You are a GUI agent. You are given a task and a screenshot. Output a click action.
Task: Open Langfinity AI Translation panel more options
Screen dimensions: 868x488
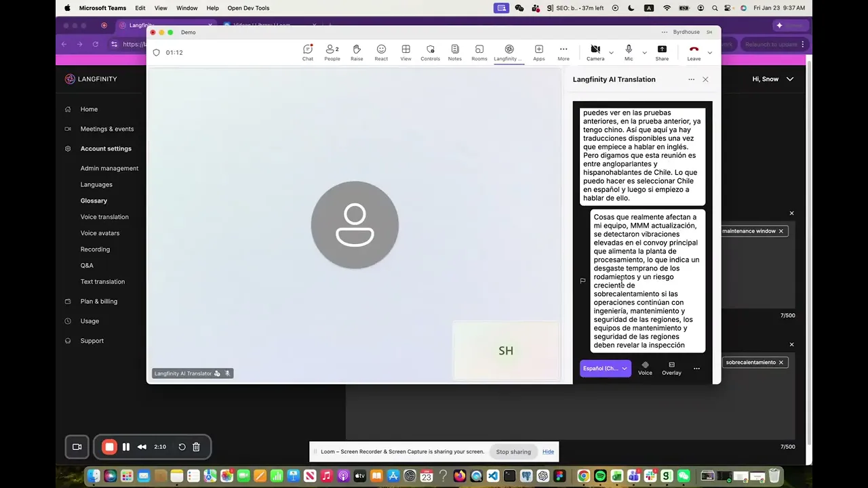coord(691,79)
